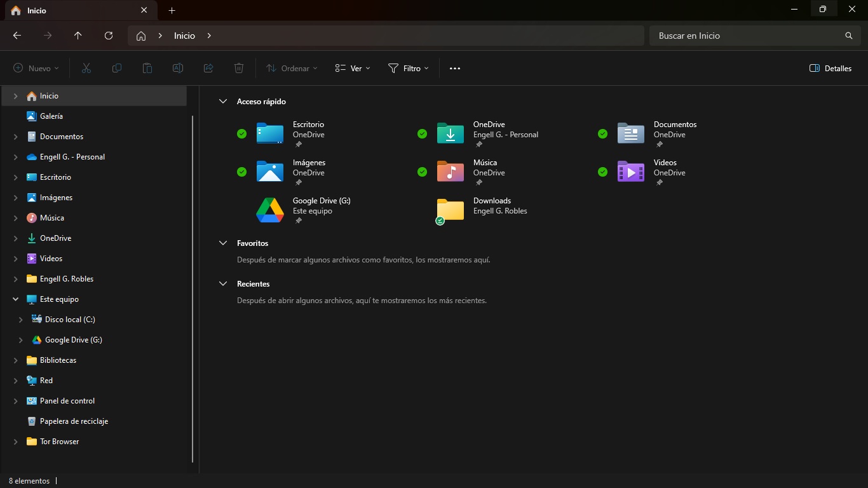
Task: Toggle the Detalles pane
Action: (830, 68)
